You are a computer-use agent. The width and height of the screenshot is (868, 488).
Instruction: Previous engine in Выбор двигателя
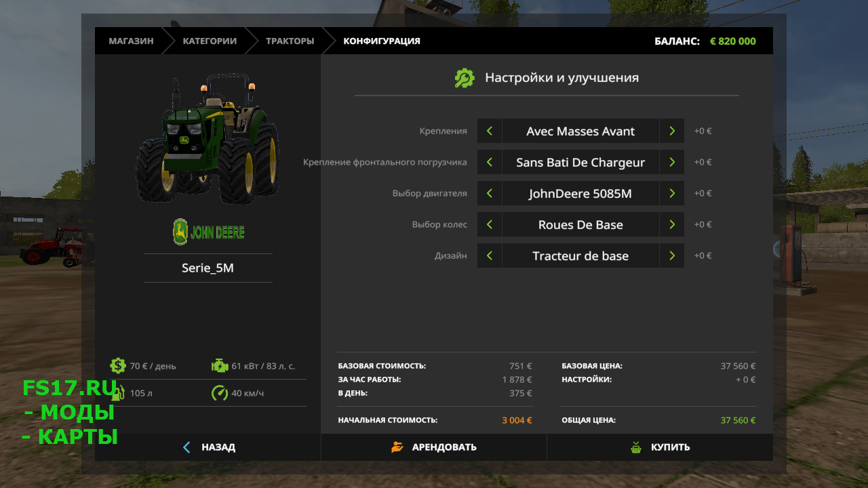coord(490,193)
